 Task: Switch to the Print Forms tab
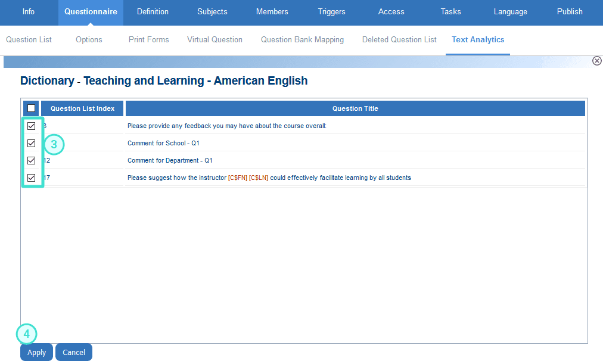[148, 39]
